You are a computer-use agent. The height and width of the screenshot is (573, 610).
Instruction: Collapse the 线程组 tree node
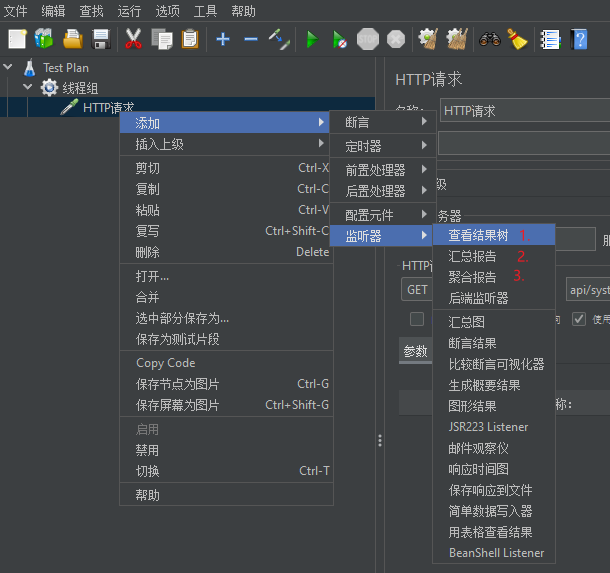tap(28, 88)
